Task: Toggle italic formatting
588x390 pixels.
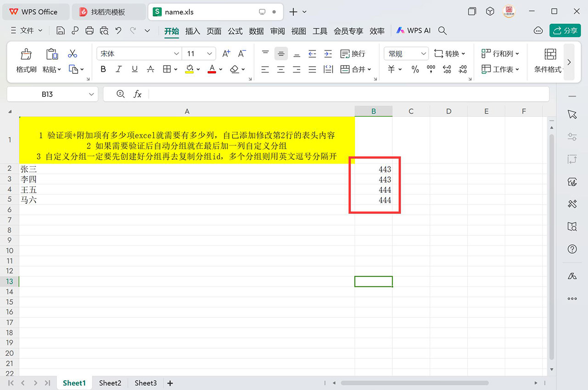Action: 119,69
